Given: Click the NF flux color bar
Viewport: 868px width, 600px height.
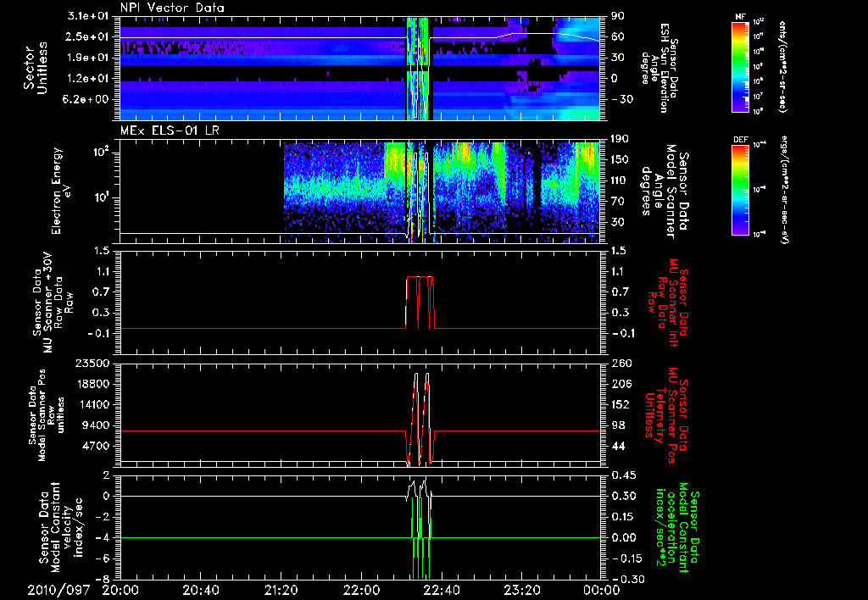Looking at the screenshot, I should [740, 66].
